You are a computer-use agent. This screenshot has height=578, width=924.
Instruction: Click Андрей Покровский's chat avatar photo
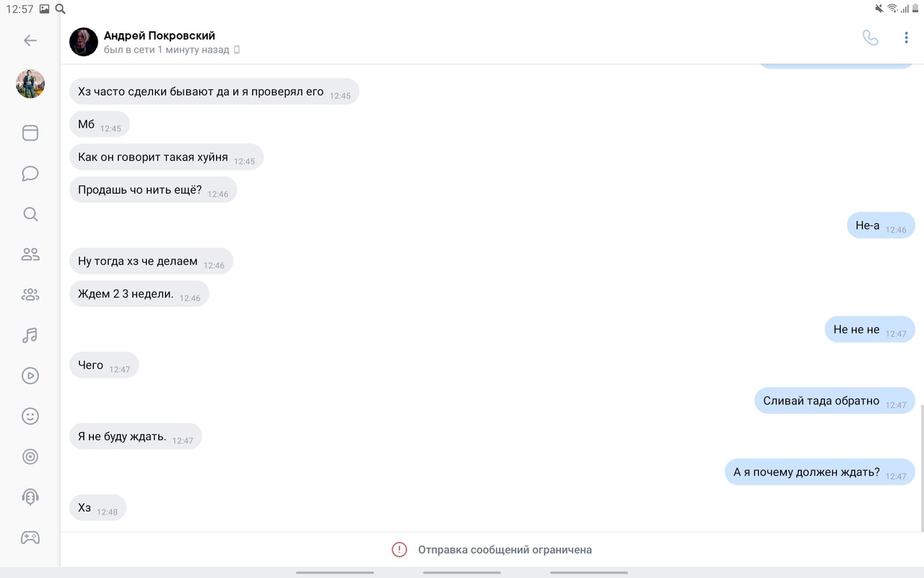(x=84, y=42)
